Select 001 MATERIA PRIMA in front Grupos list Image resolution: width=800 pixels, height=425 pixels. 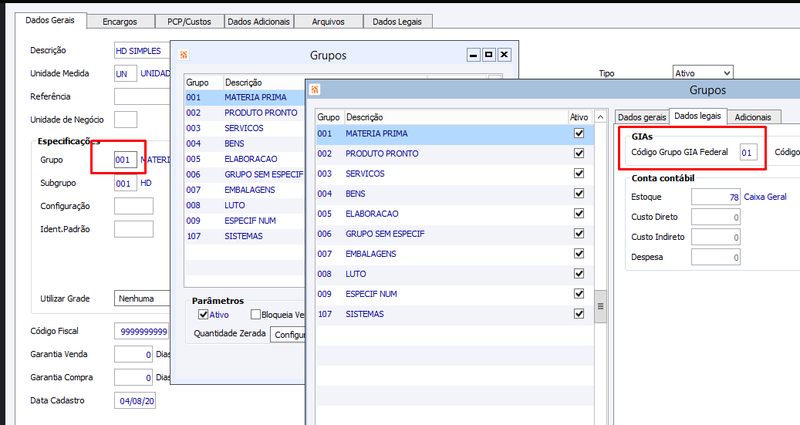(x=455, y=133)
